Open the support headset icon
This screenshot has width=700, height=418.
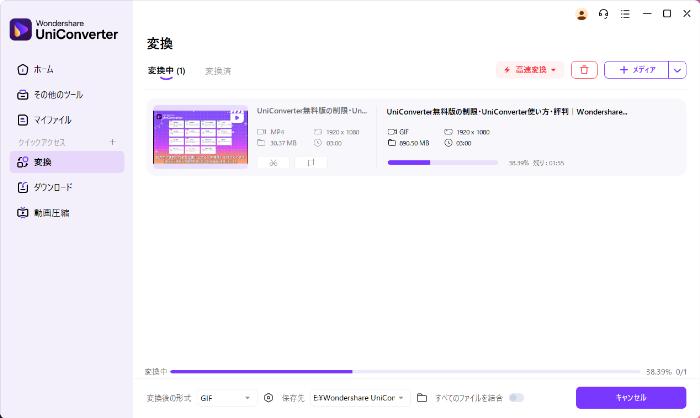pos(603,14)
